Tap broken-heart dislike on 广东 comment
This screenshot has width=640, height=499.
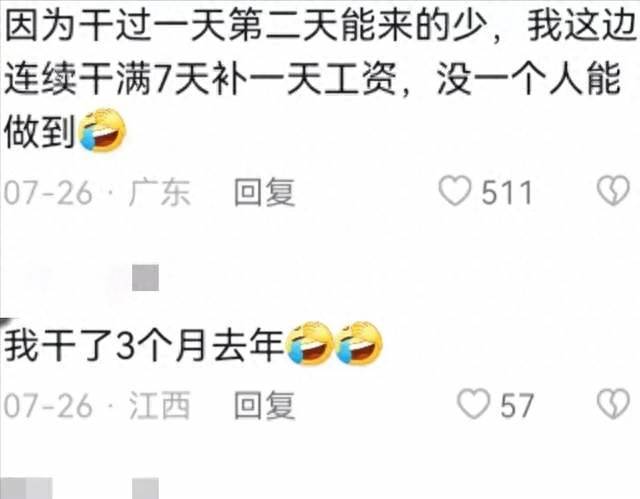[613, 191]
